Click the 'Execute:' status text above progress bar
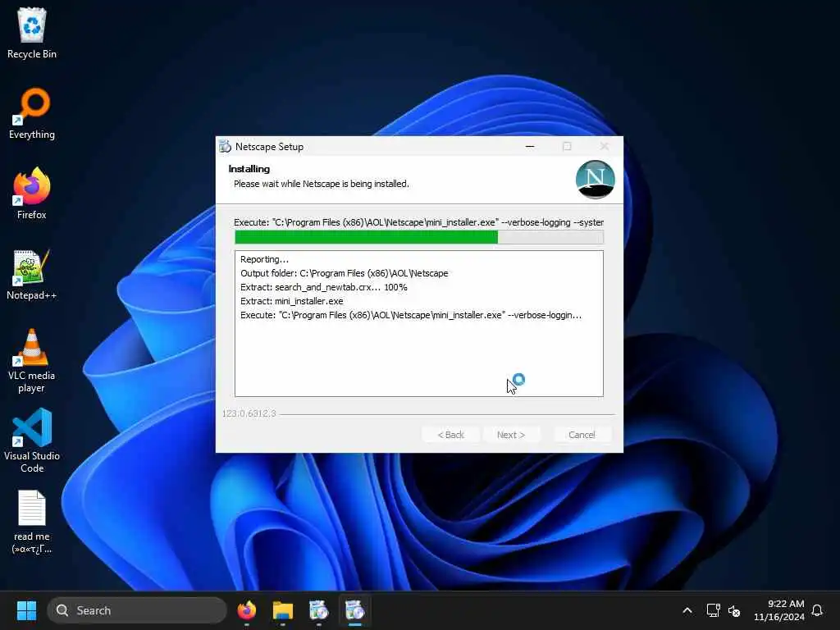 tap(419, 222)
